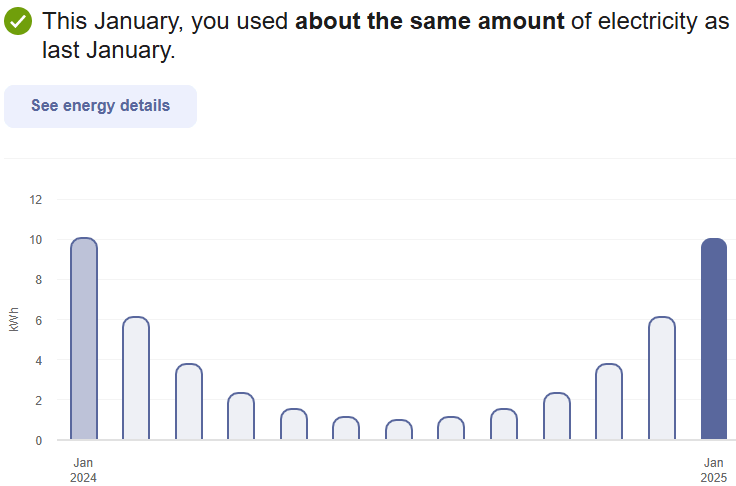Click the Jan 2024 axis label
Screen dimensions: 736x486
click(x=84, y=470)
